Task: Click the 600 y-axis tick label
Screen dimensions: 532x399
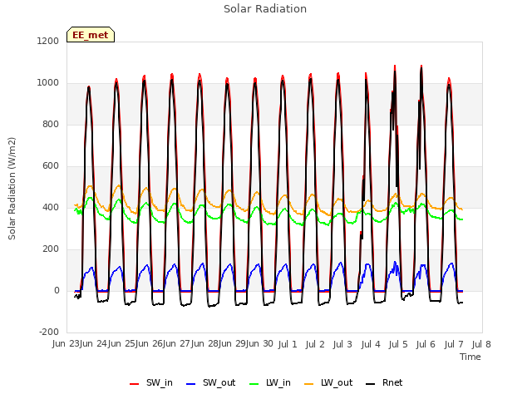Action: pyautogui.click(x=51, y=166)
